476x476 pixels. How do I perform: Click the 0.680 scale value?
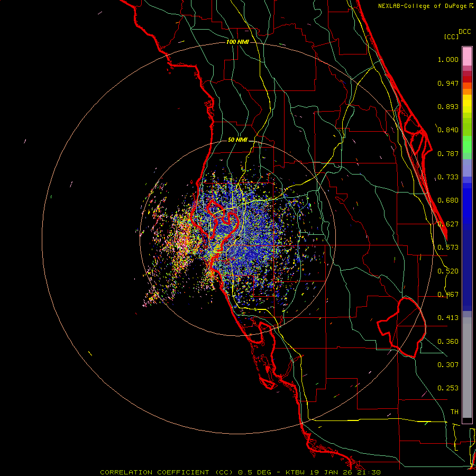click(x=448, y=200)
